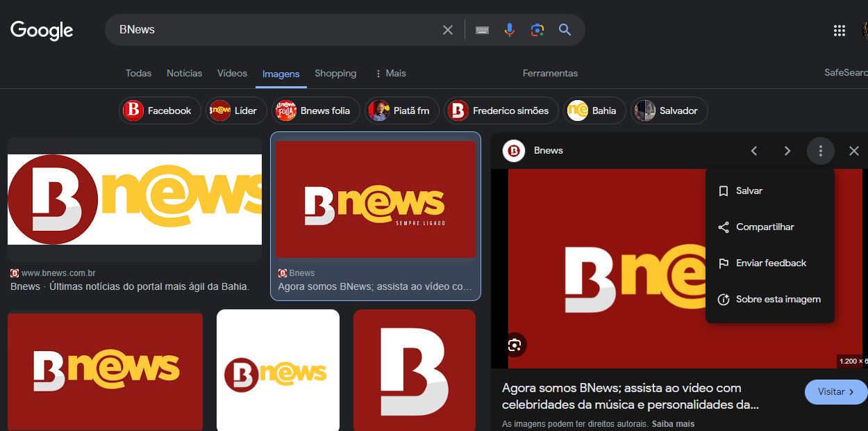The height and width of the screenshot is (431, 868).
Task: Switch to the Vídeos tab
Action: click(232, 73)
